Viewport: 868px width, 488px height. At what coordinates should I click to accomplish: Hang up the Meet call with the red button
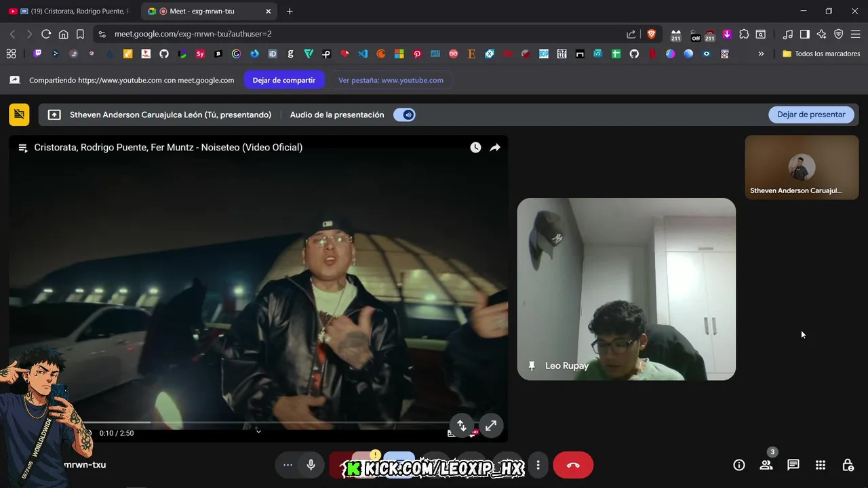click(573, 465)
